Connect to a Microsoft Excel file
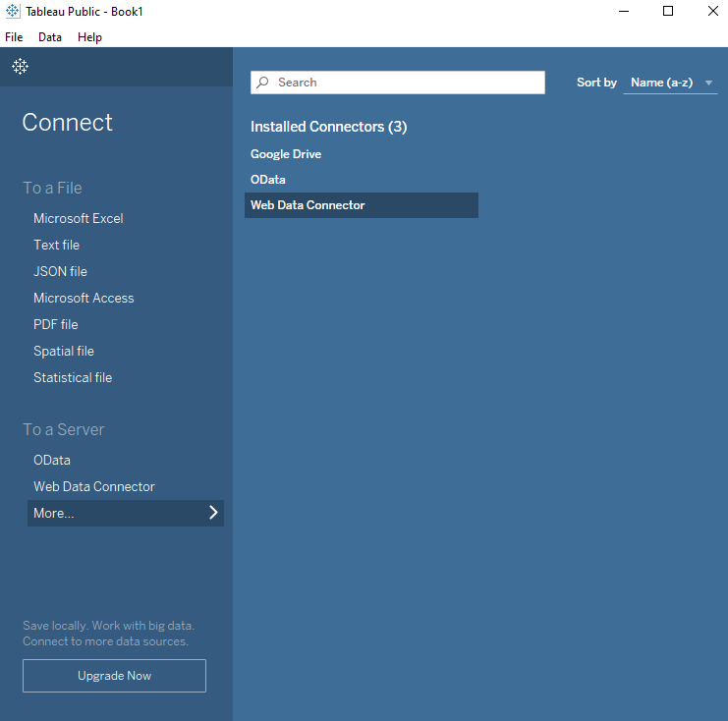 coord(79,218)
